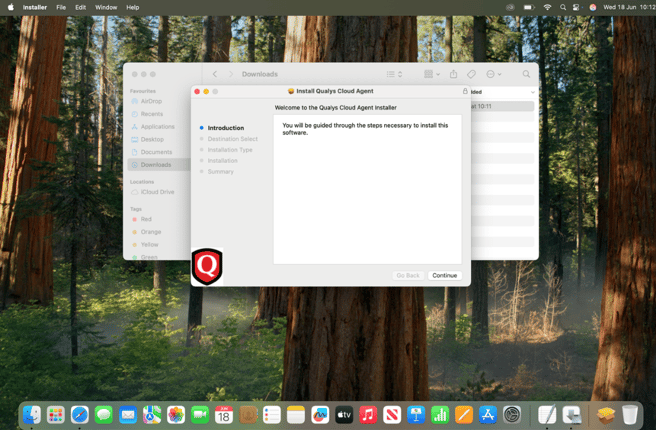
Task: Open the Installer menu
Action: click(35, 7)
